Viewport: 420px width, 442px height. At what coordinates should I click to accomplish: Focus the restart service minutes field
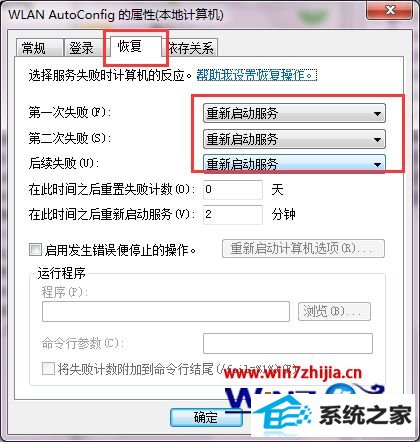[x=233, y=214]
